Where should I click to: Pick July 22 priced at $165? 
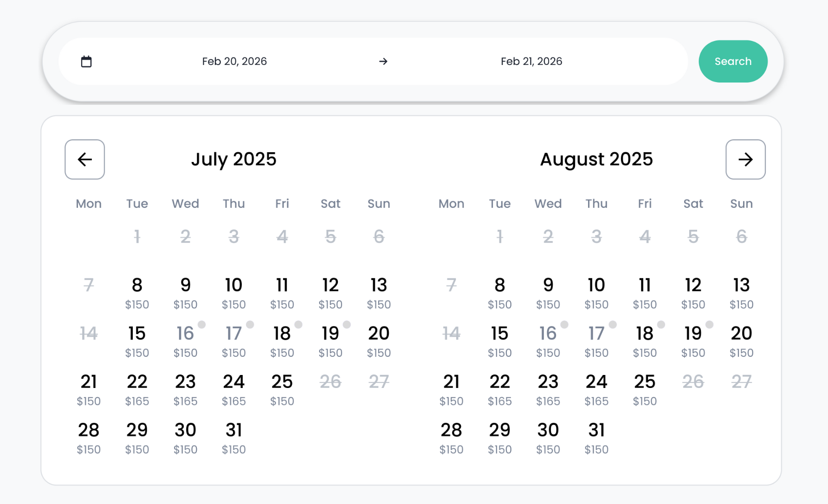(137, 389)
